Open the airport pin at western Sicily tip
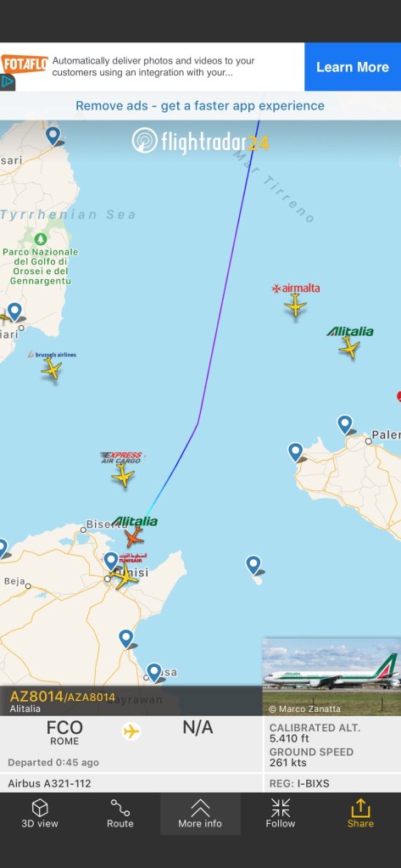 [x=295, y=452]
